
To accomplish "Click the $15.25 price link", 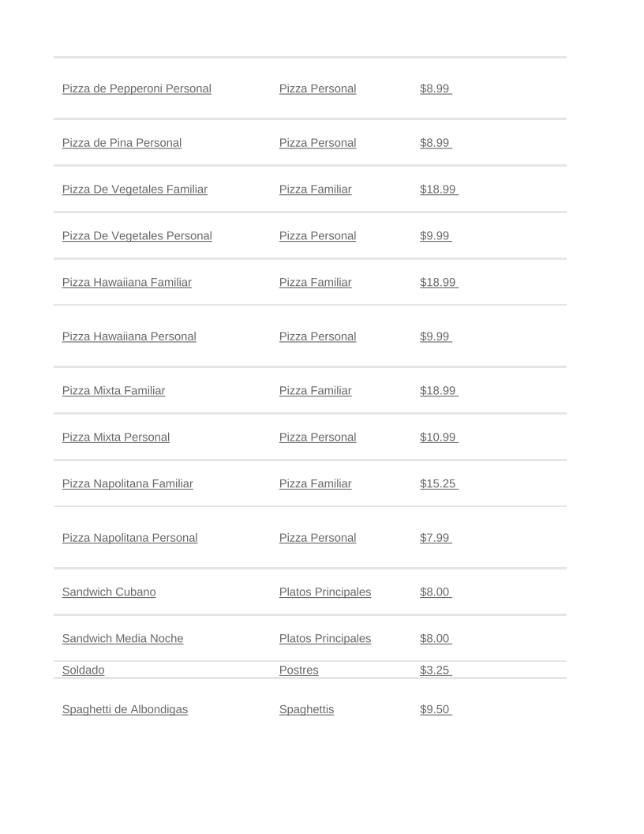I will (439, 484).
